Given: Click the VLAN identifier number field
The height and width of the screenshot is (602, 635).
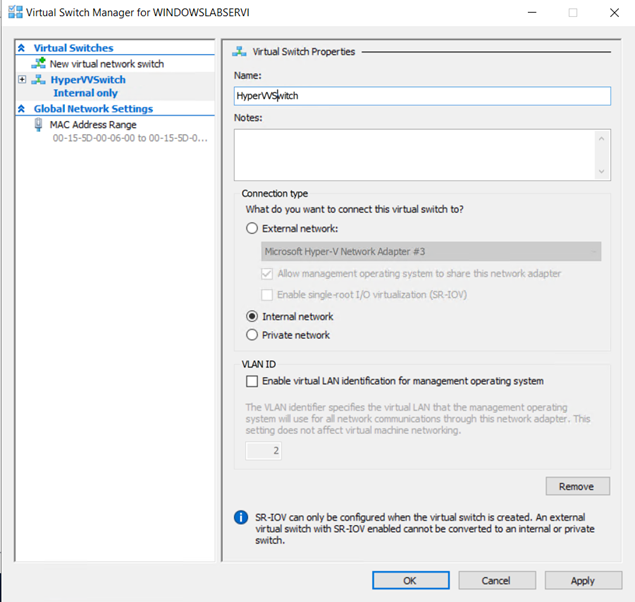Looking at the screenshot, I should (x=263, y=451).
